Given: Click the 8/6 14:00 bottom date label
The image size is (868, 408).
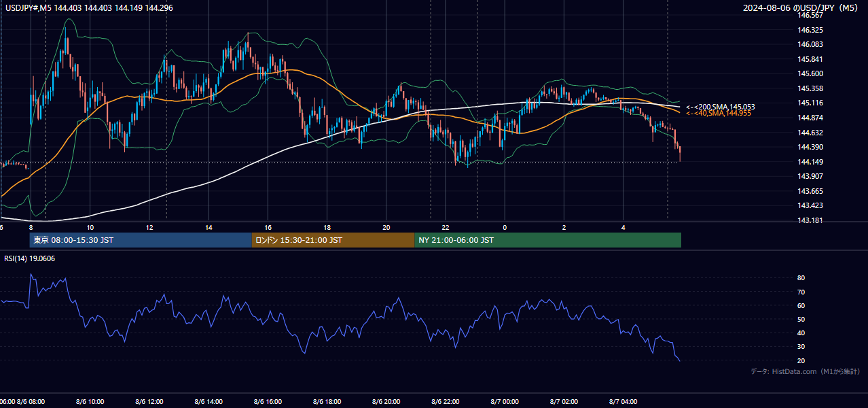Looking at the screenshot, I should point(209,401).
